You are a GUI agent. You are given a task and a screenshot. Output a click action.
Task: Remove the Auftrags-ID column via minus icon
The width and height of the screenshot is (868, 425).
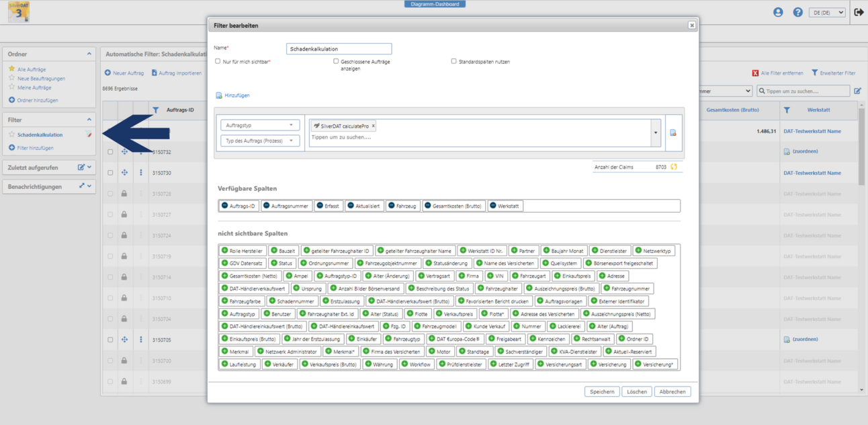click(225, 206)
